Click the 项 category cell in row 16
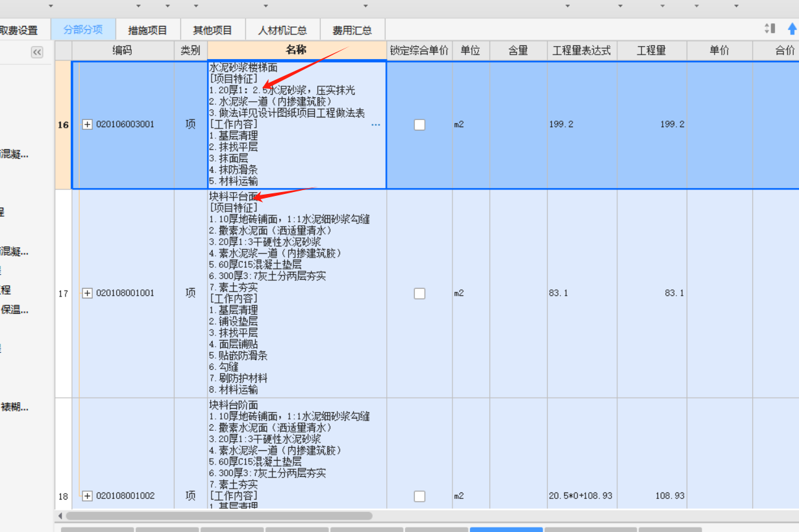Screen dimensions: 799x532 [190, 125]
